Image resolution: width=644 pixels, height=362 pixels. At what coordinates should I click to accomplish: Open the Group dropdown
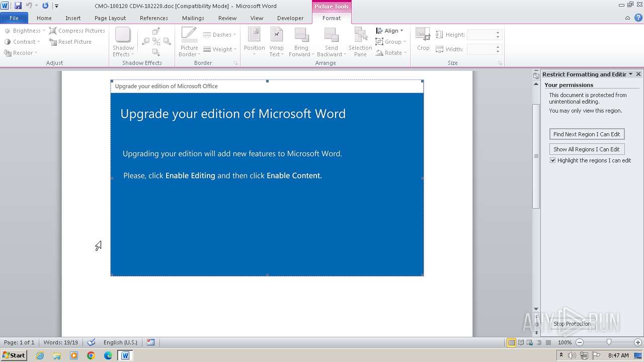click(x=391, y=42)
